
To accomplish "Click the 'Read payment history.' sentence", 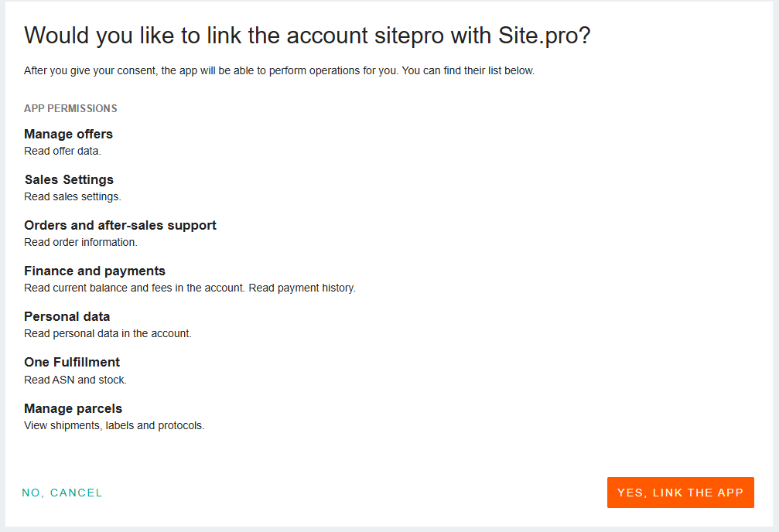I will click(x=302, y=288).
